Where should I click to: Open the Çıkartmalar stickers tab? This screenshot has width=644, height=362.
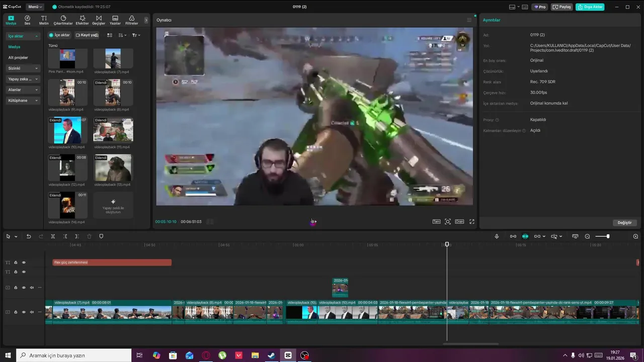[x=63, y=20]
